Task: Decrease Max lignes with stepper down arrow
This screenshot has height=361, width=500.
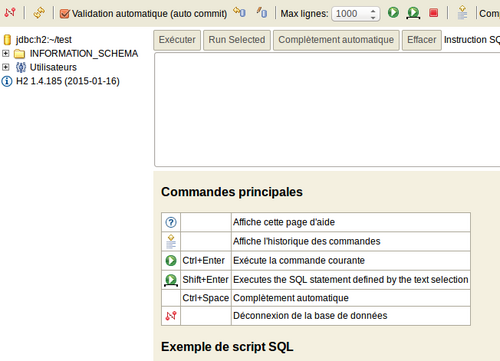Action: [x=373, y=17]
